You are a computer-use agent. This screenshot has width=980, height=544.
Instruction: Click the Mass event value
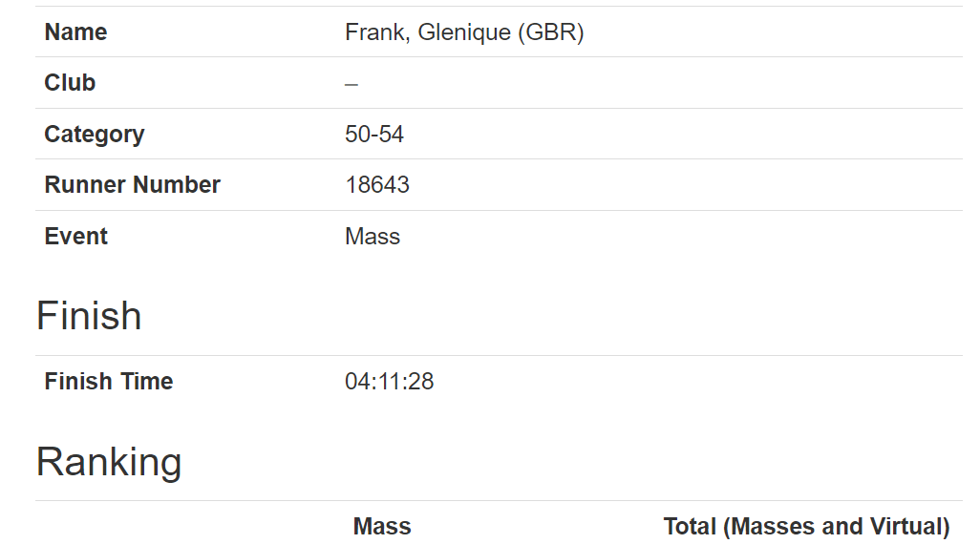point(373,236)
